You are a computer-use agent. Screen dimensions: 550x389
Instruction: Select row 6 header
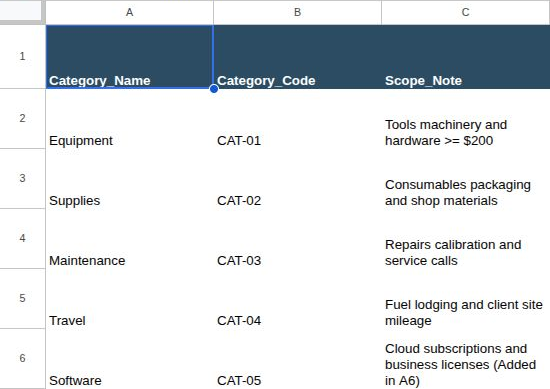(22, 358)
